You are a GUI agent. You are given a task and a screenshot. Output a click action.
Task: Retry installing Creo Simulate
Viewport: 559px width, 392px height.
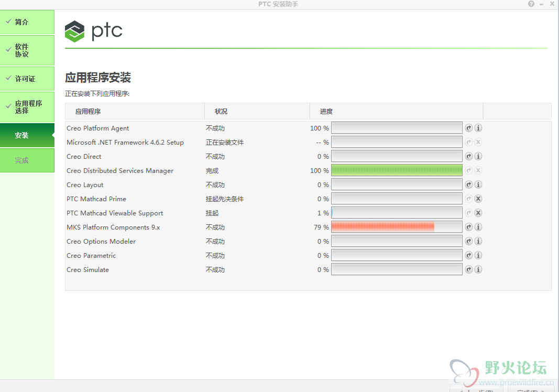coord(469,269)
